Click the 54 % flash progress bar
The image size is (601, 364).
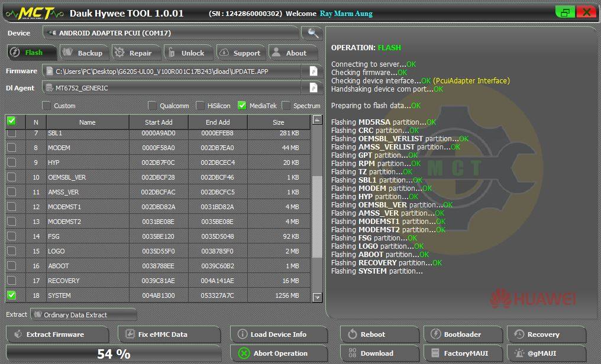click(x=114, y=353)
